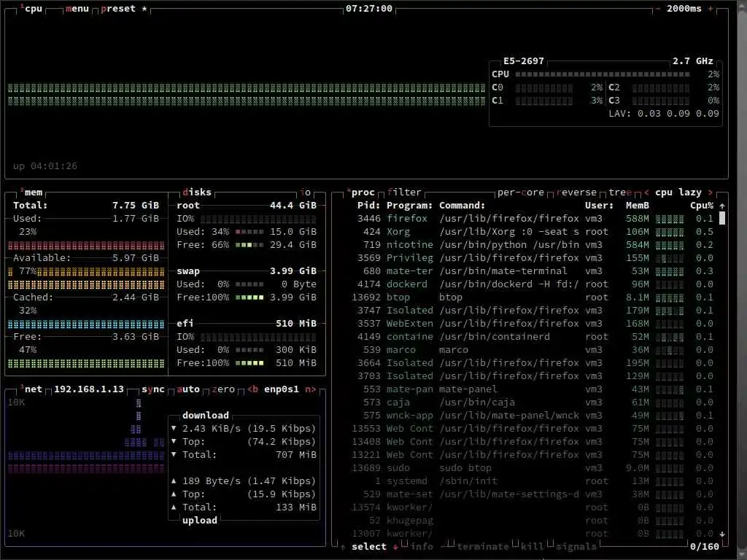This screenshot has width=747, height=560.
Task: Click the efi disk label
Action: pyautogui.click(x=185, y=323)
